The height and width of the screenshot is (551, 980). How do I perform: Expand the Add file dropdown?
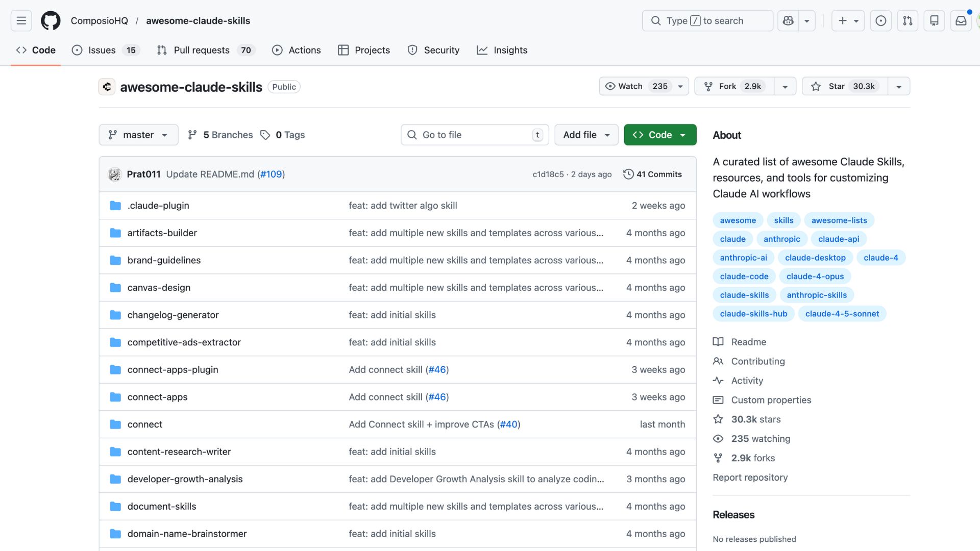click(x=586, y=135)
